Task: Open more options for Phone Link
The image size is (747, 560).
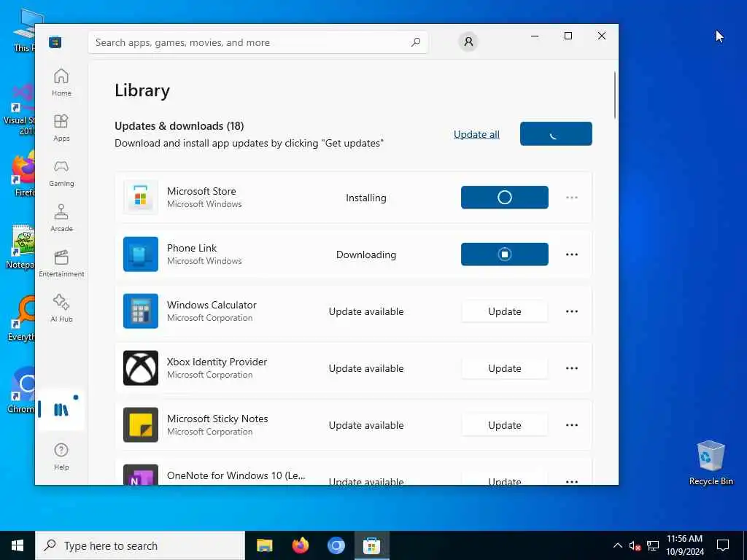Action: (x=572, y=254)
